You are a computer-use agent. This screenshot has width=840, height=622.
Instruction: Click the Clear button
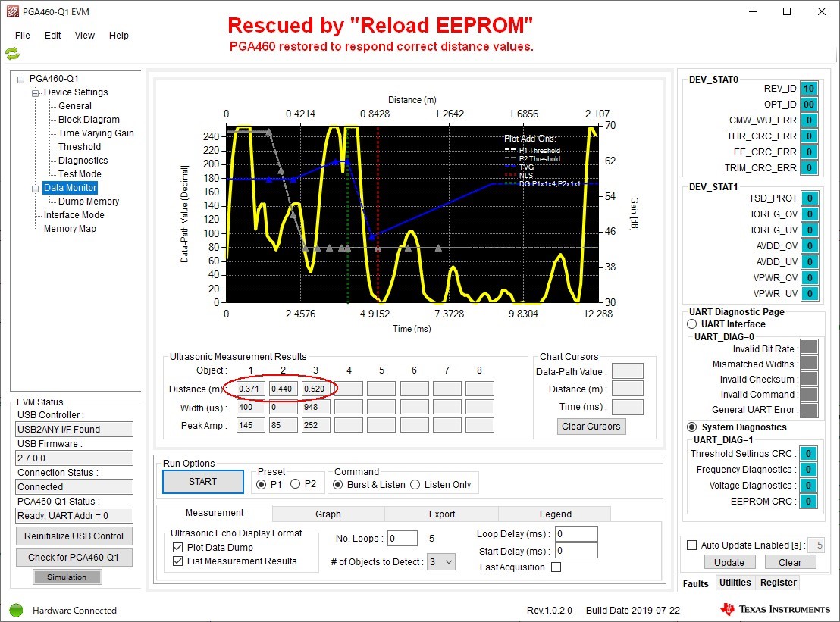tap(790, 563)
